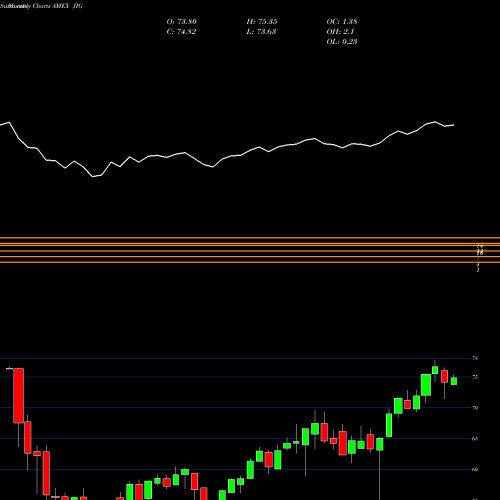
Task: Click the 75 price axis label
Action: click(x=475, y=377)
